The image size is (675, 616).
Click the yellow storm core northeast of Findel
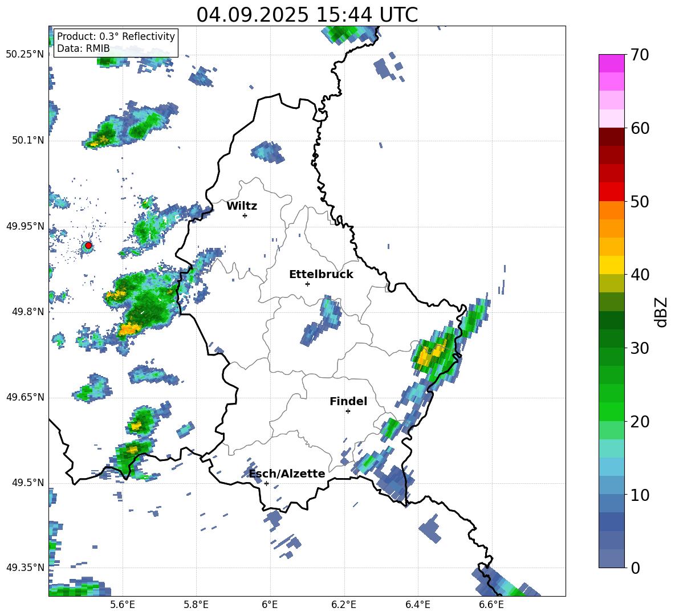click(431, 353)
